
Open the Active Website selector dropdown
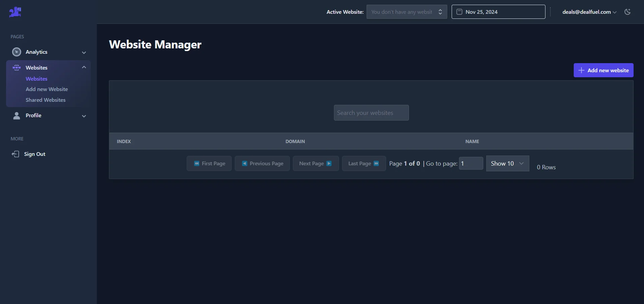[407, 12]
